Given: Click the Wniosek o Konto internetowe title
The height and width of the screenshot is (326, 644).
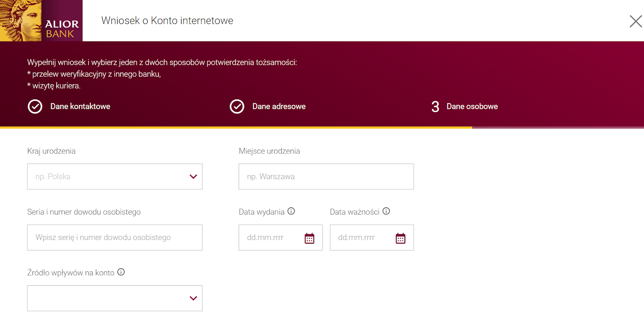Looking at the screenshot, I should [167, 21].
